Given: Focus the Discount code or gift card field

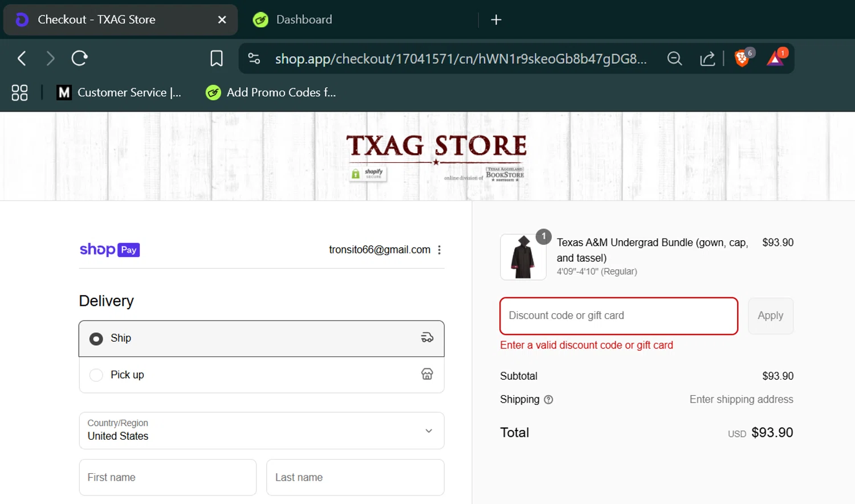Looking at the screenshot, I should pos(619,316).
